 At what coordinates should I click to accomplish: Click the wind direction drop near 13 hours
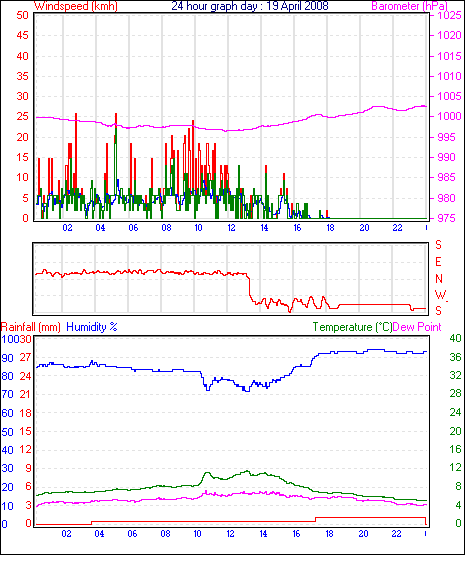[249, 285]
